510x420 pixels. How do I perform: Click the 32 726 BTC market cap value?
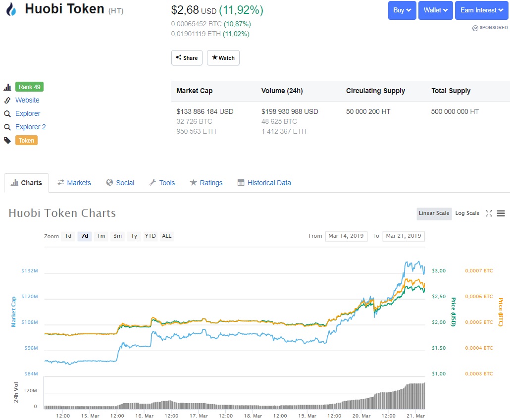click(x=194, y=121)
